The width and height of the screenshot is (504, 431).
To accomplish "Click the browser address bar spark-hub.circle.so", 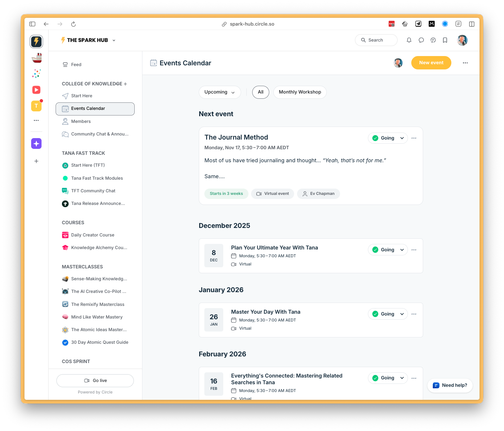I will [x=248, y=24].
